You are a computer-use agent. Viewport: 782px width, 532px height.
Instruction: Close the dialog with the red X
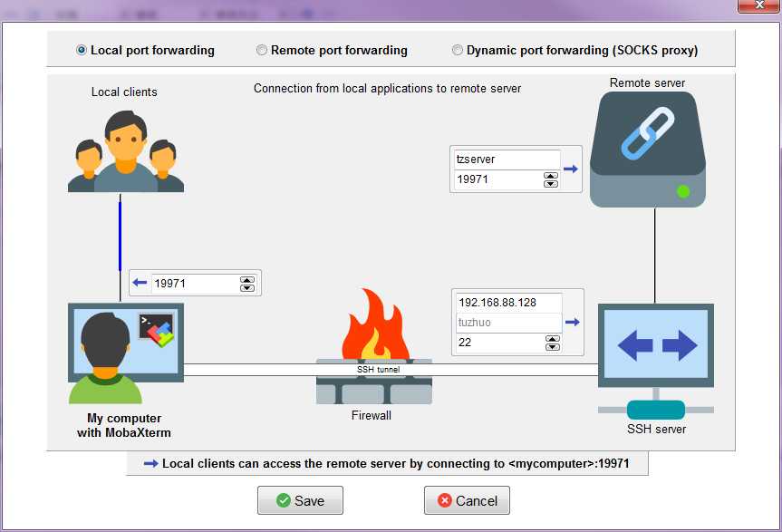coord(759,5)
